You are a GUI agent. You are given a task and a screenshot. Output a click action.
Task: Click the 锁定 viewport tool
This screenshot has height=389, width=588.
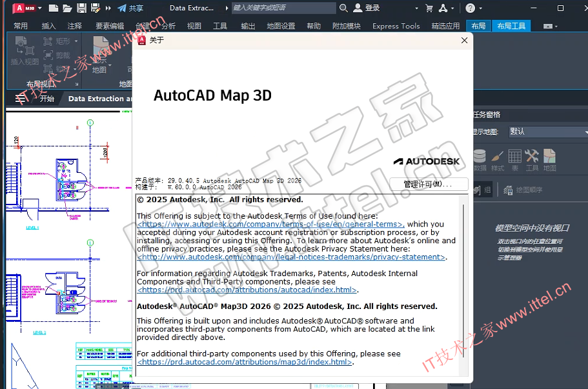tap(57, 69)
